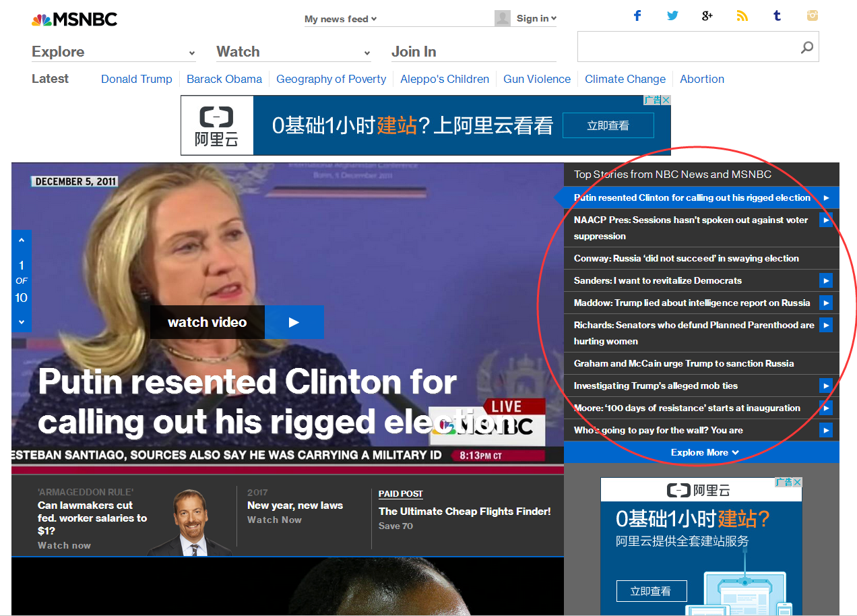The image size is (857, 616).
Task: Open the Google Plus icon
Action: pyautogui.click(x=707, y=16)
